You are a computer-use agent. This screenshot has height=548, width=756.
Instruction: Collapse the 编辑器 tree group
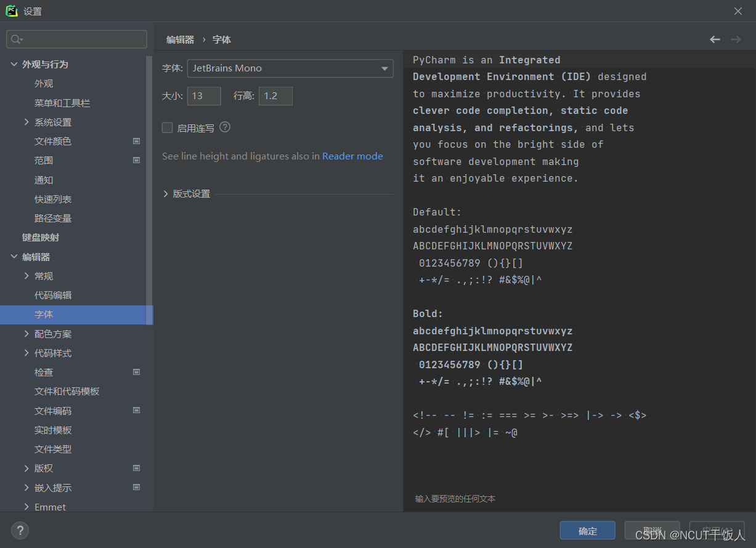pyautogui.click(x=14, y=257)
